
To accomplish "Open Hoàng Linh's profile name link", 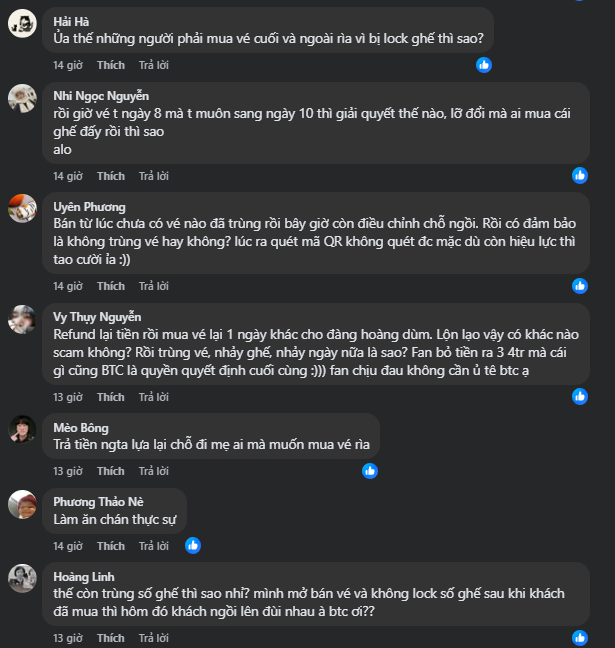I will [x=84, y=576].
